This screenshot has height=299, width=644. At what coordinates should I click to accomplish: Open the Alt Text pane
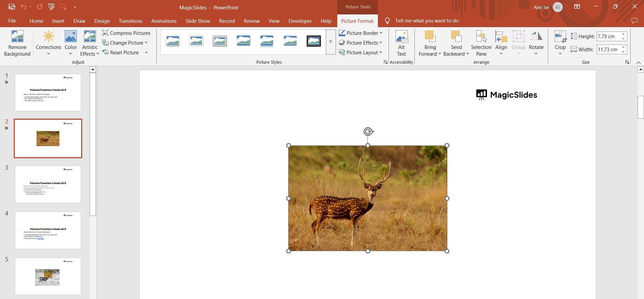[x=401, y=43]
